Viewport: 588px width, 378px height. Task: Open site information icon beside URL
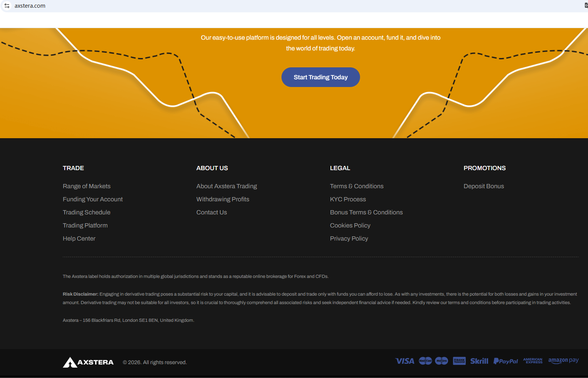click(x=7, y=6)
